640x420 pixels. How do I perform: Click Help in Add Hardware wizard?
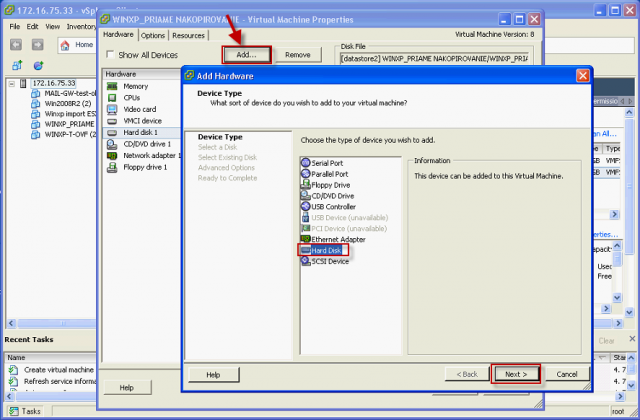pyautogui.click(x=213, y=375)
